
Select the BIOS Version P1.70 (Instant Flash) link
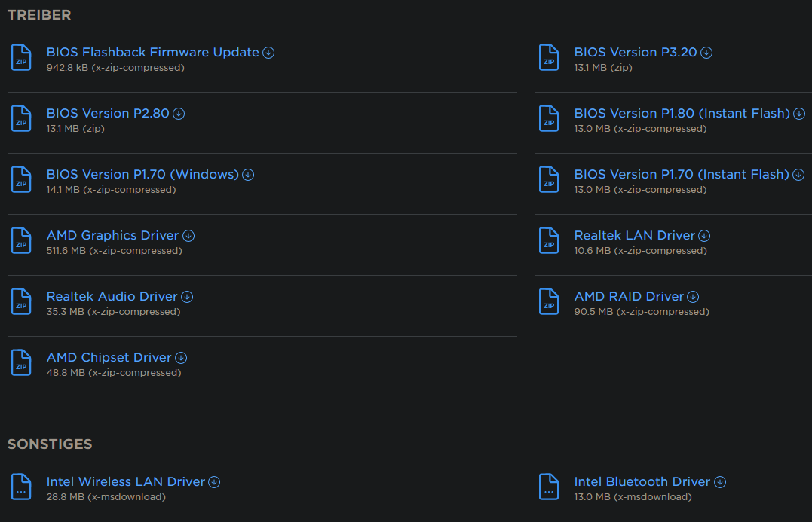pyautogui.click(x=682, y=174)
